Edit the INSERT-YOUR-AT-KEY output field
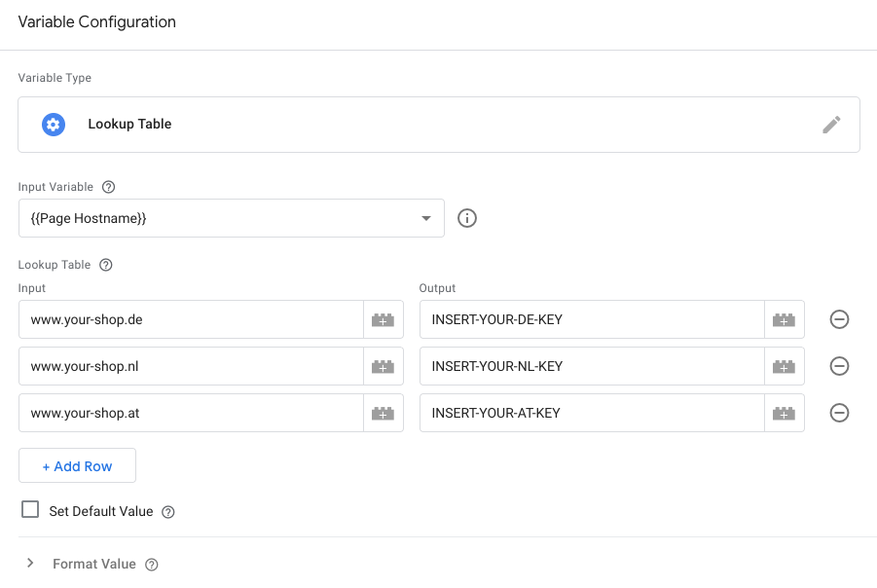 593,413
